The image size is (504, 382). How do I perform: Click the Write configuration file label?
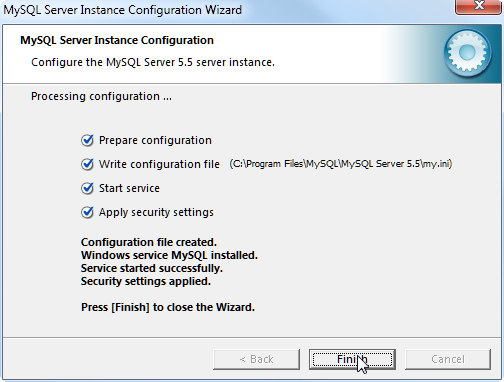[x=159, y=164]
